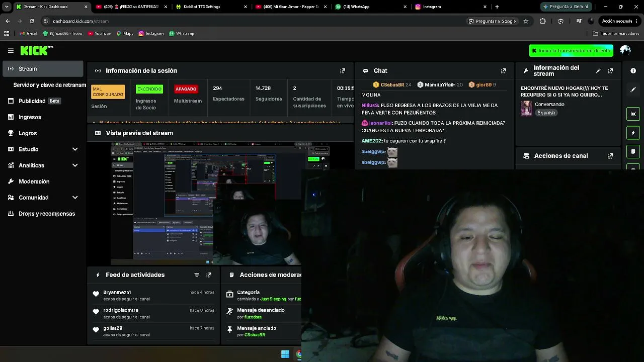644x362 pixels.
Task: Edit stream info with the header pencil icon
Action: (x=598, y=71)
